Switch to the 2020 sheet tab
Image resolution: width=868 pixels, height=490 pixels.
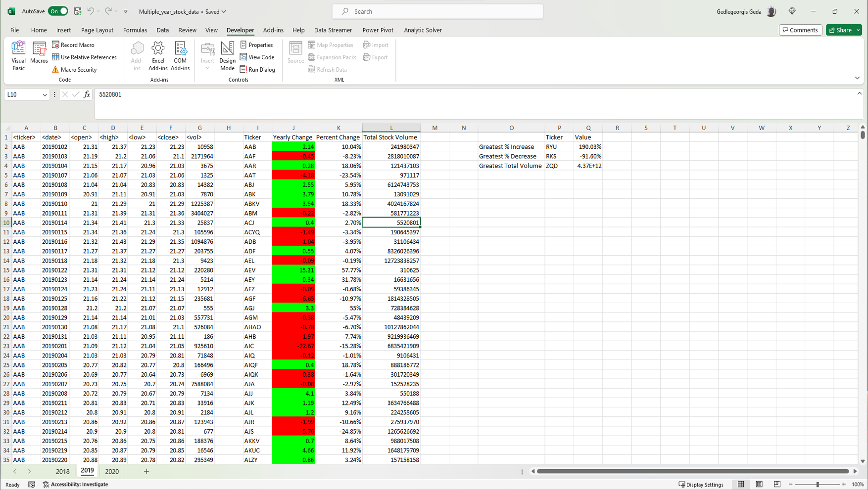pos(112,471)
